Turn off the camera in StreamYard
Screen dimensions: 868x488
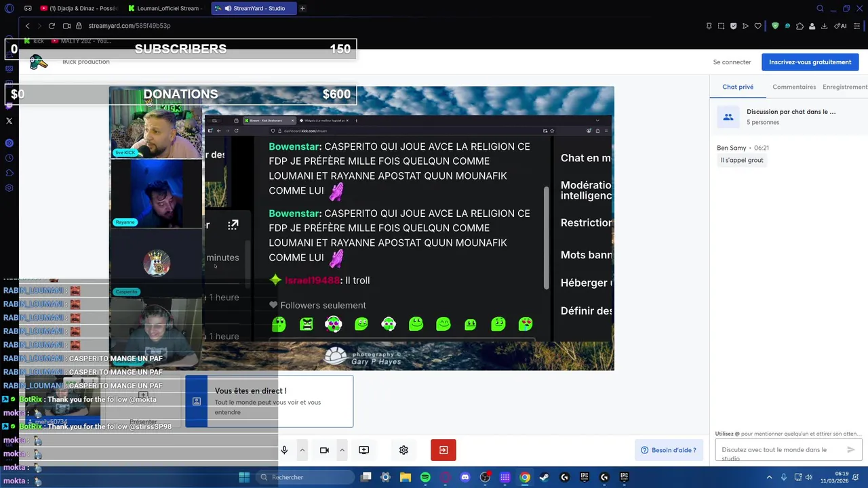(324, 450)
